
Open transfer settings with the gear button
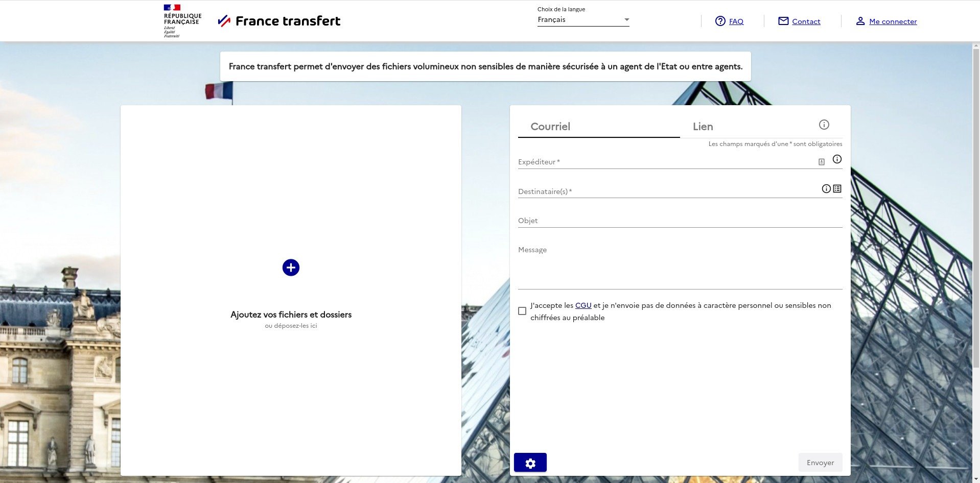tap(530, 463)
